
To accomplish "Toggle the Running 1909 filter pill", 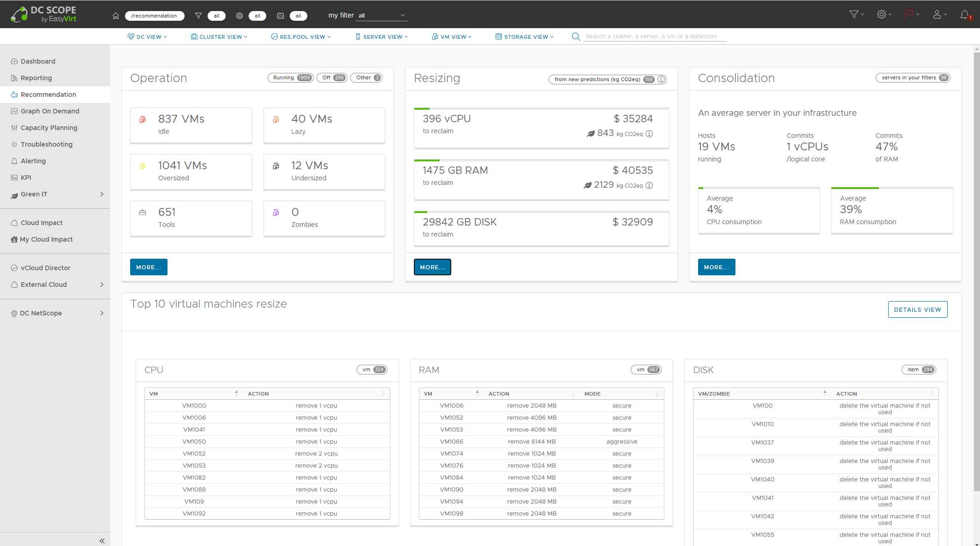I will click(x=291, y=77).
